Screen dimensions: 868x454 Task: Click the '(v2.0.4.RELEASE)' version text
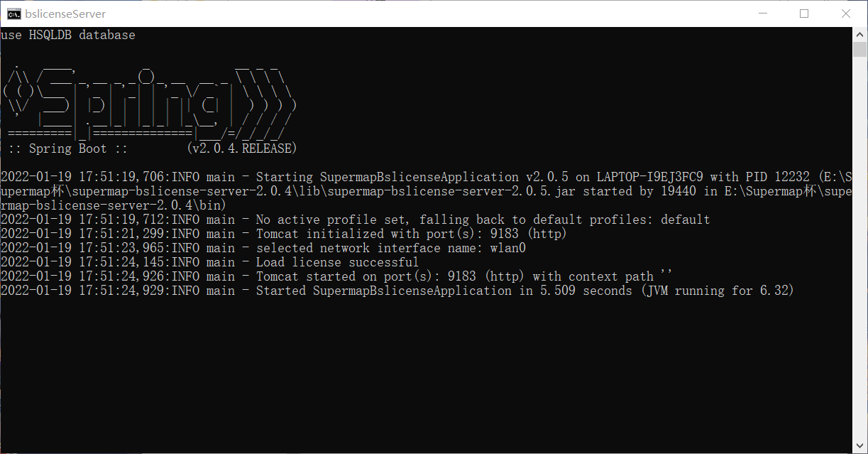click(242, 148)
